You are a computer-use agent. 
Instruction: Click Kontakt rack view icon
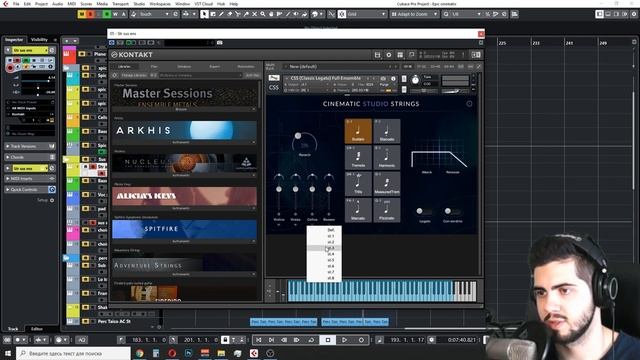[400, 55]
